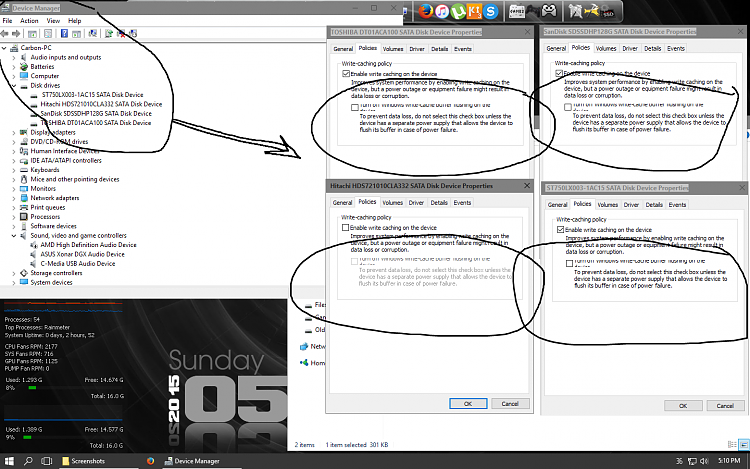This screenshot has height=469, width=750.
Task: Open Skype from the top dock
Action: pyautogui.click(x=490, y=11)
